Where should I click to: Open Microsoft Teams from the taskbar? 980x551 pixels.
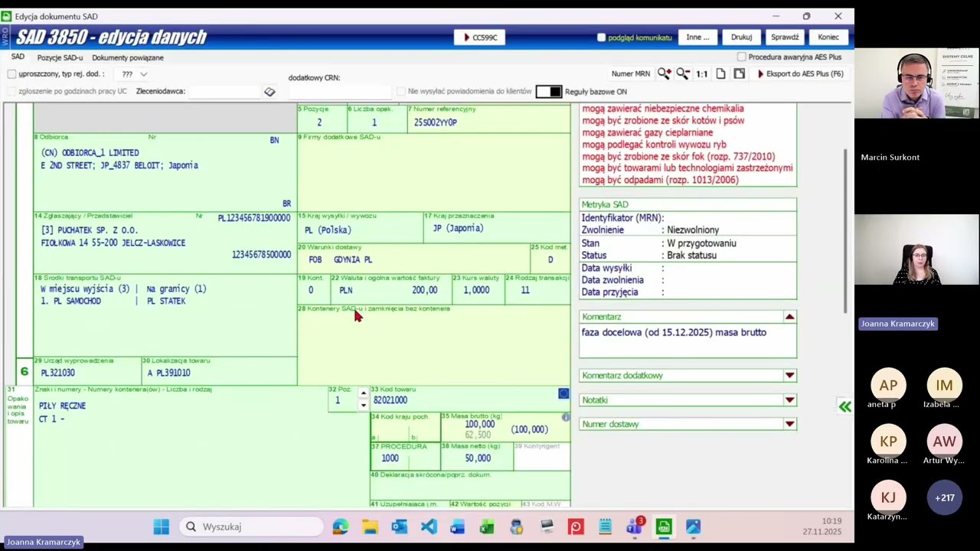[x=634, y=527]
